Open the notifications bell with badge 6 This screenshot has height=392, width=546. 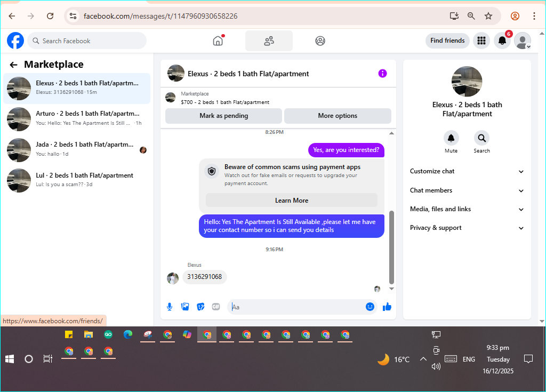click(x=502, y=41)
